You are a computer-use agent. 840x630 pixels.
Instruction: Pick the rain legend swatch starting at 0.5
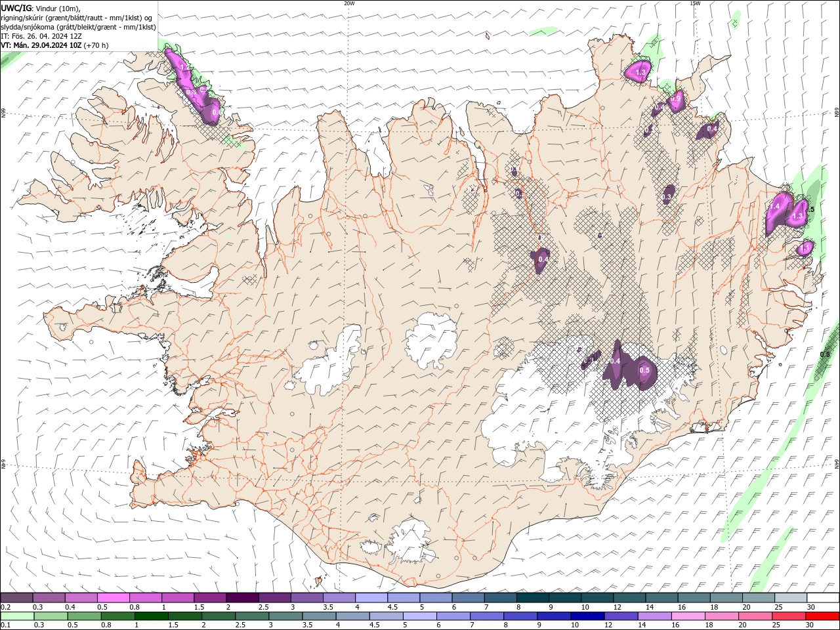pyautogui.click(x=85, y=616)
